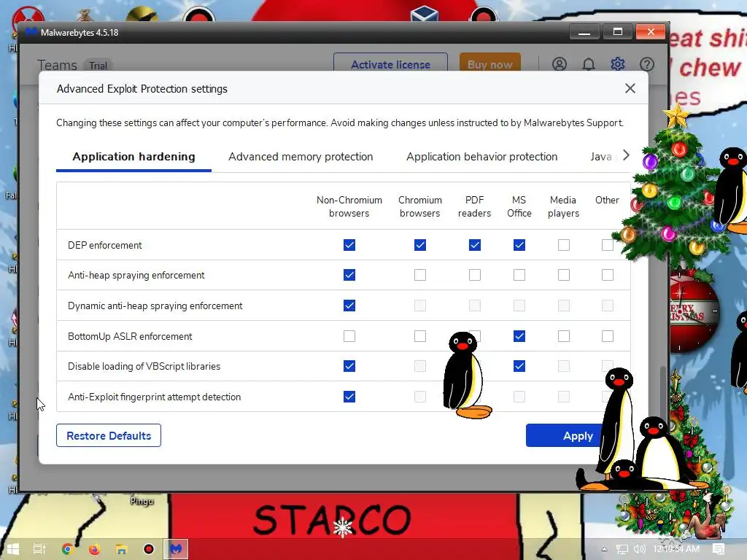The image size is (747, 560).
Task: Uncheck DEP enforcement for PDF readers
Action: pos(474,245)
